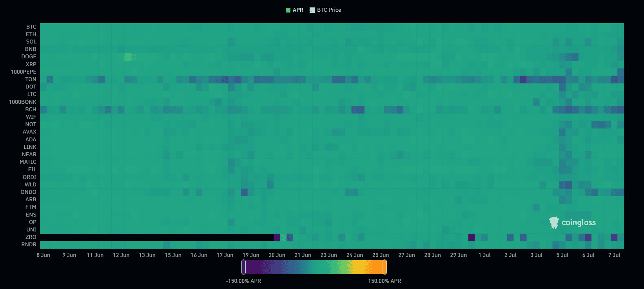The image size is (644, 289).
Task: Click the 8 Jun date label
Action: (x=44, y=255)
